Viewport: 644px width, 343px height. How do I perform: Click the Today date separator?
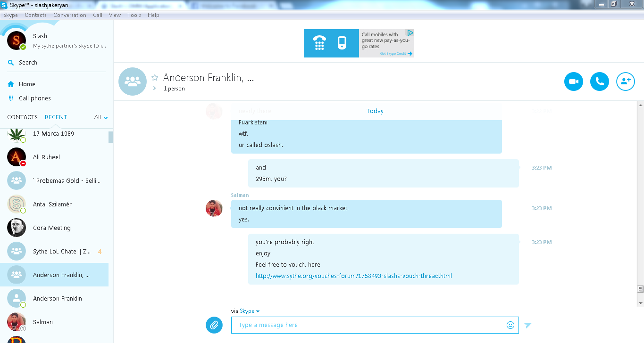(x=375, y=111)
